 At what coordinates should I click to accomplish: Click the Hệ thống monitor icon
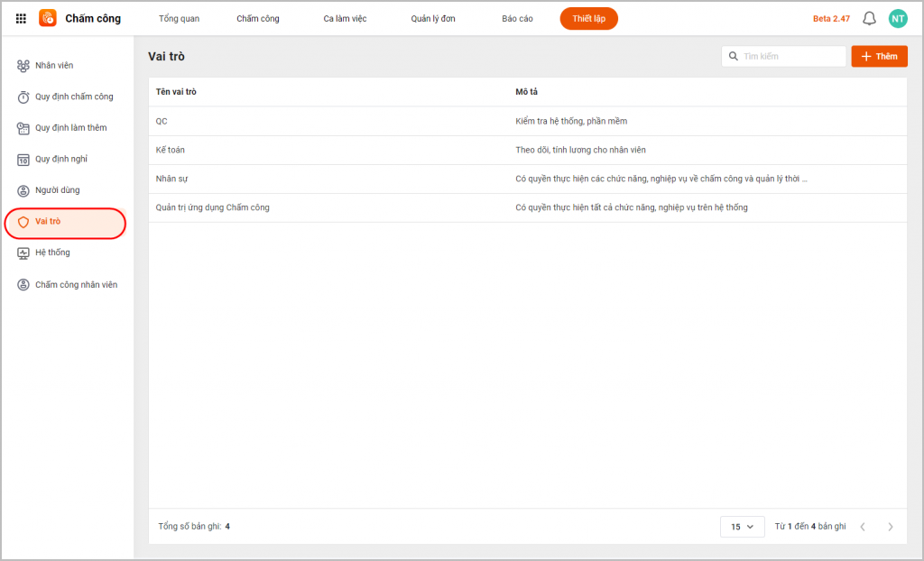pyautogui.click(x=23, y=253)
